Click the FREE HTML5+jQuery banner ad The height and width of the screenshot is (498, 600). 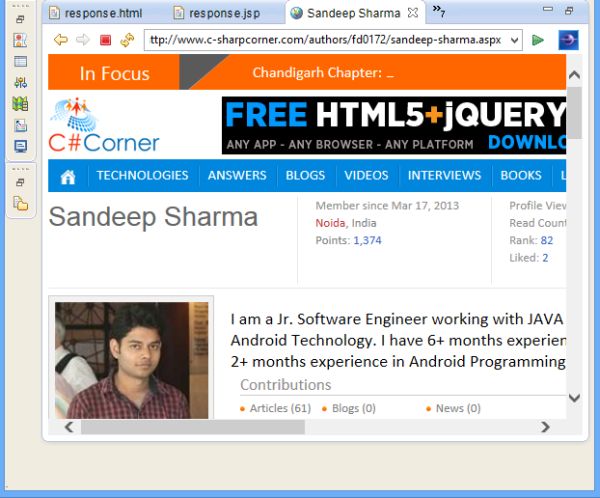tap(394, 126)
